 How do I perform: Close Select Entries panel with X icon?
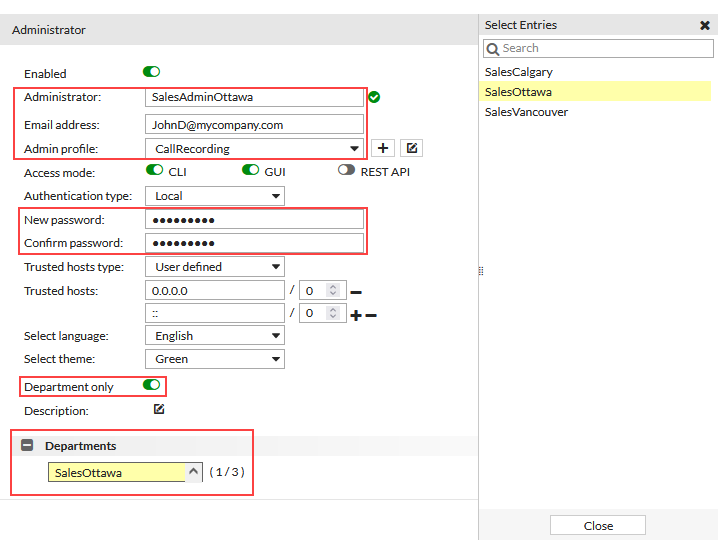(x=705, y=25)
